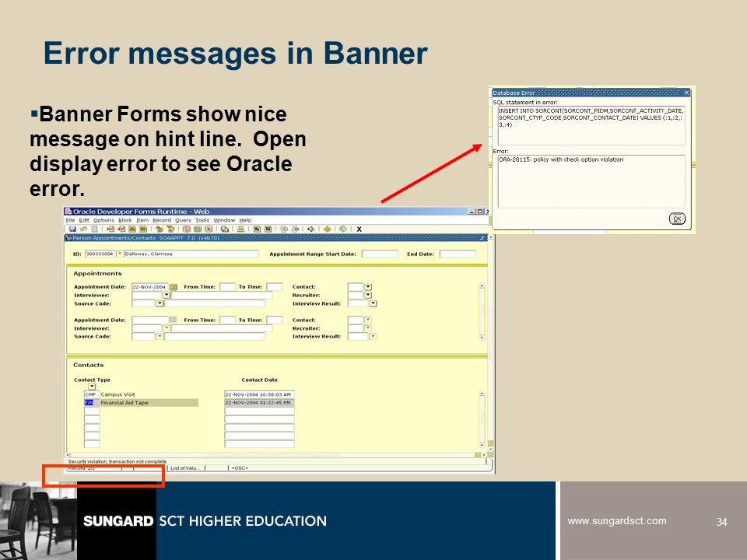This screenshot has height=560, width=747.
Task: Open the Tools menu
Action: point(202,220)
